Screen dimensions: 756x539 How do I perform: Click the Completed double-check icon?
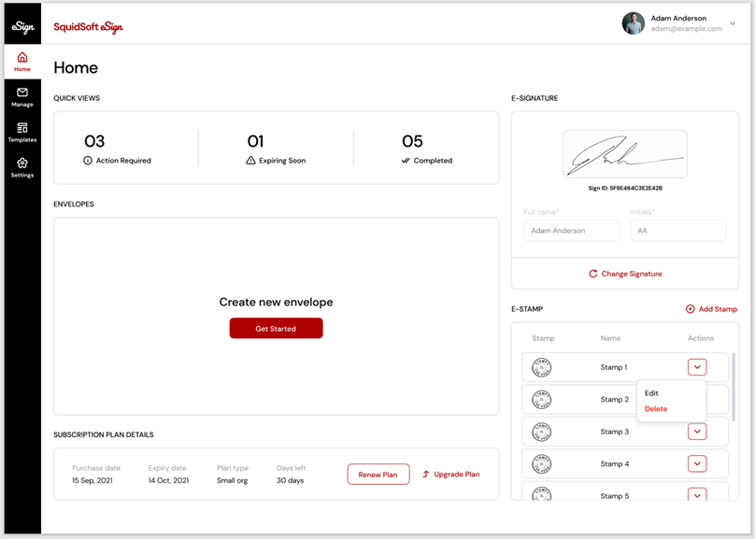coord(406,161)
